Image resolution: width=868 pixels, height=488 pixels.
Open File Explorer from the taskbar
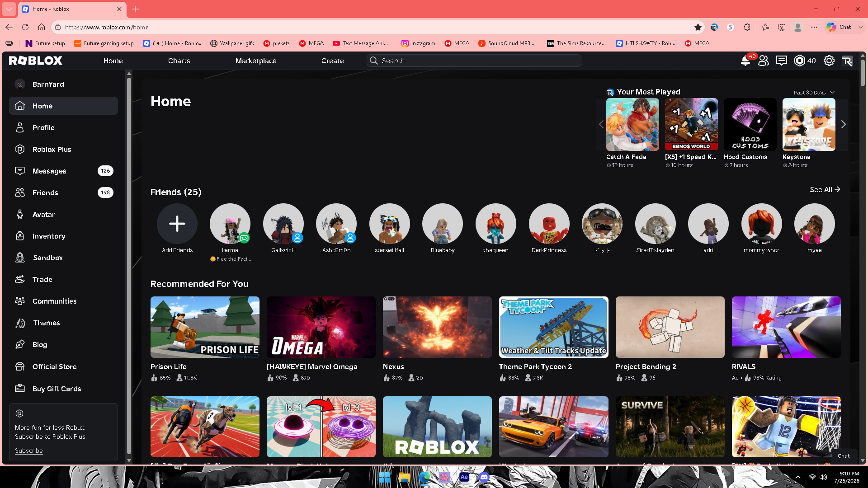(x=405, y=477)
